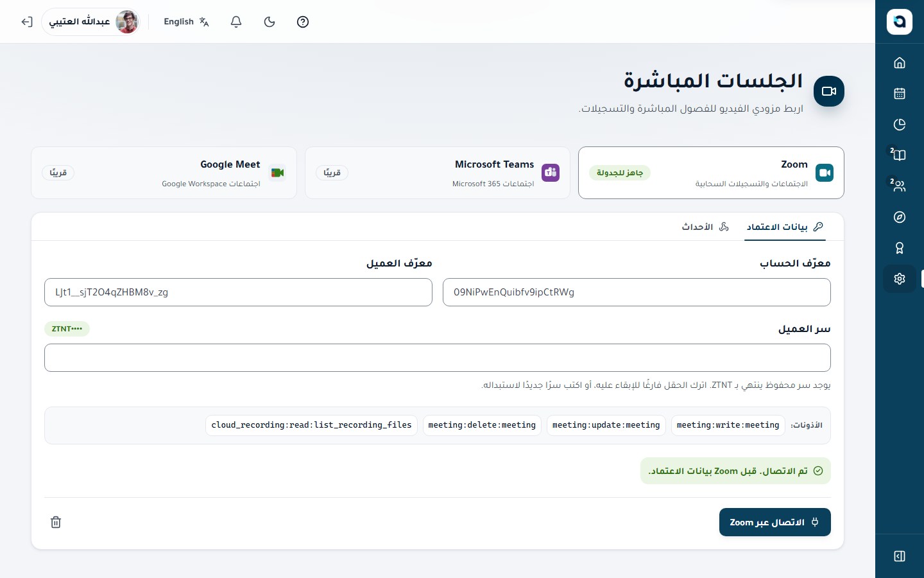Click the meeting:delete:meeting scope chip
Screen dimensions: 924x578
click(482, 425)
